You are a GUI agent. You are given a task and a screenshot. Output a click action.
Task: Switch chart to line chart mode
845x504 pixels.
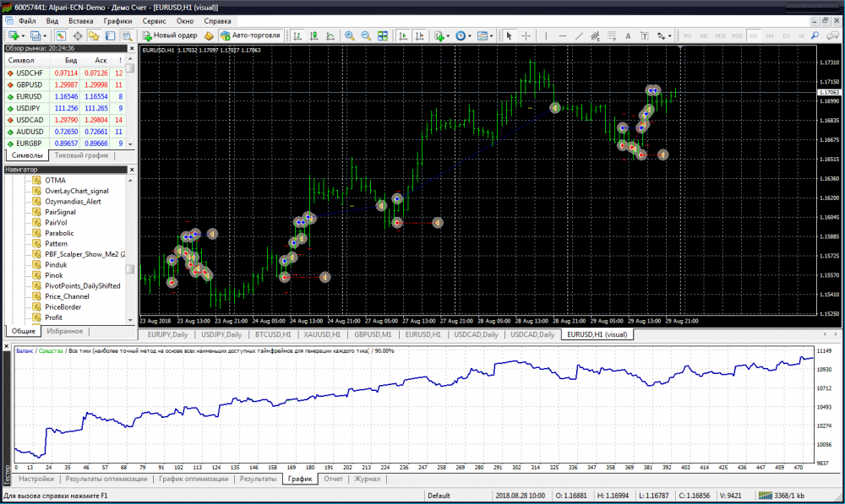click(x=330, y=35)
